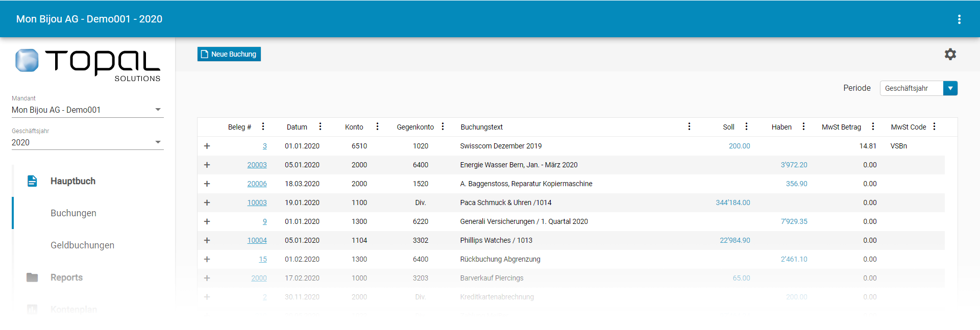Open the Reports section in sidebar

(66, 277)
